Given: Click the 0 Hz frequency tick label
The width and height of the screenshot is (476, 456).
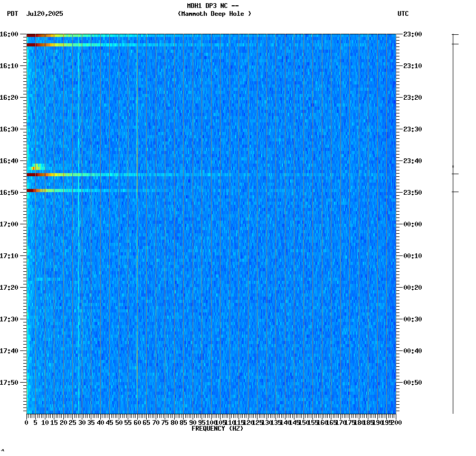Looking at the screenshot, I should [x=25, y=422].
